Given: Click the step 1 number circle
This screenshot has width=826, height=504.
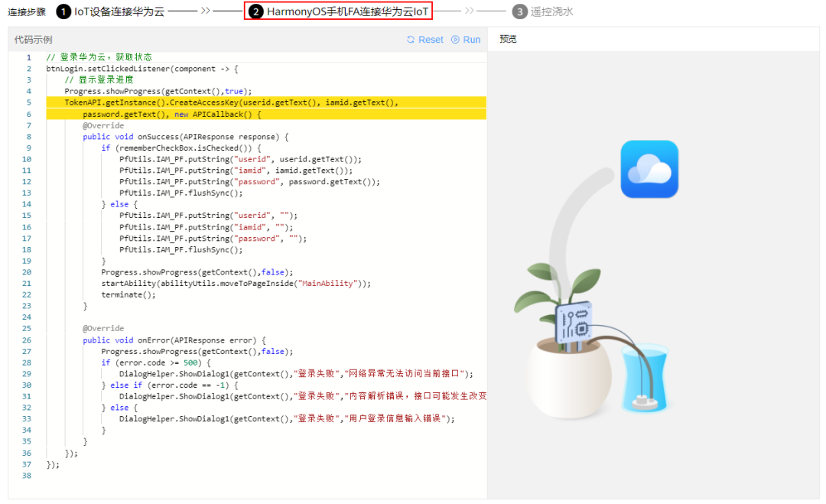Looking at the screenshot, I should [63, 11].
